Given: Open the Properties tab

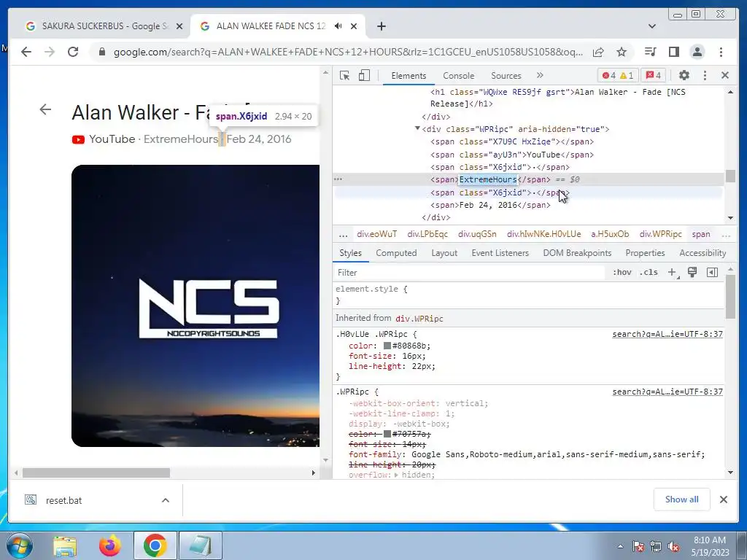Looking at the screenshot, I should 645,253.
